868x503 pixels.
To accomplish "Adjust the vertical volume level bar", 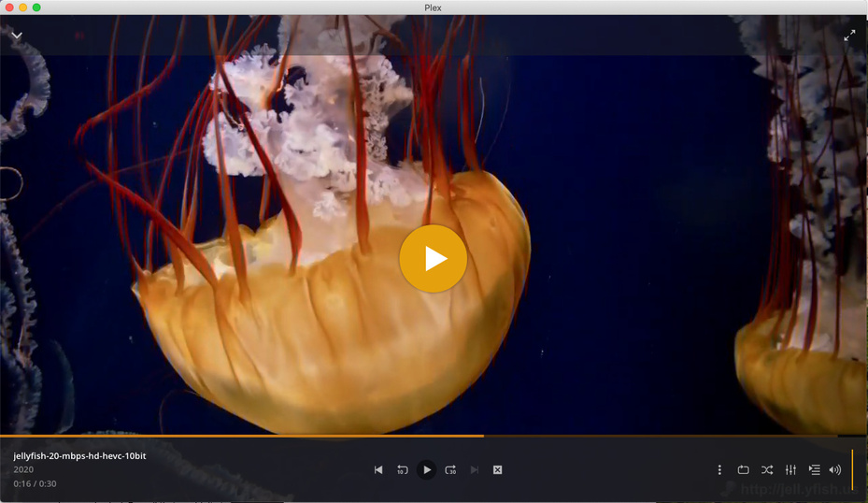I will point(852,469).
